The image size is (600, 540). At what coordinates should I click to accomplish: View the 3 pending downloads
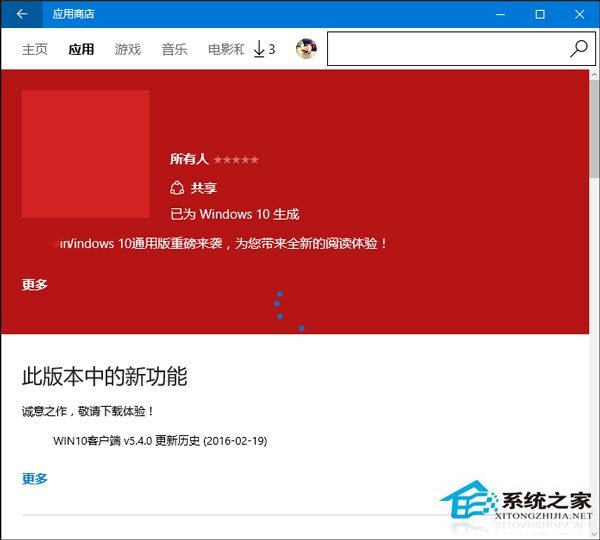264,49
